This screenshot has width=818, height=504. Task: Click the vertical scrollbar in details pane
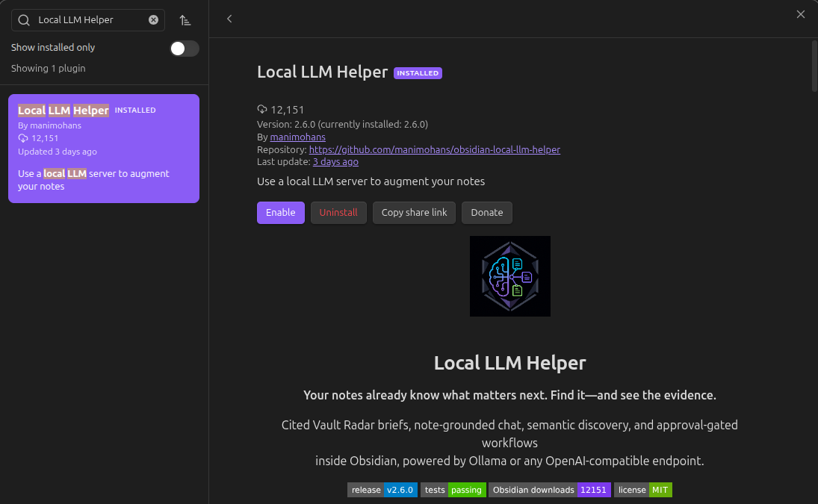[814, 66]
